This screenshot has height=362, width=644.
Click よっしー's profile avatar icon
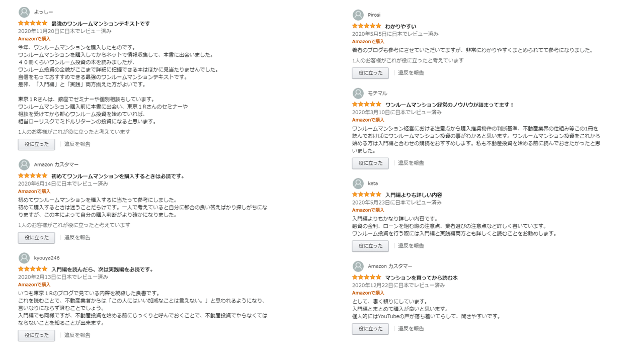(24, 12)
